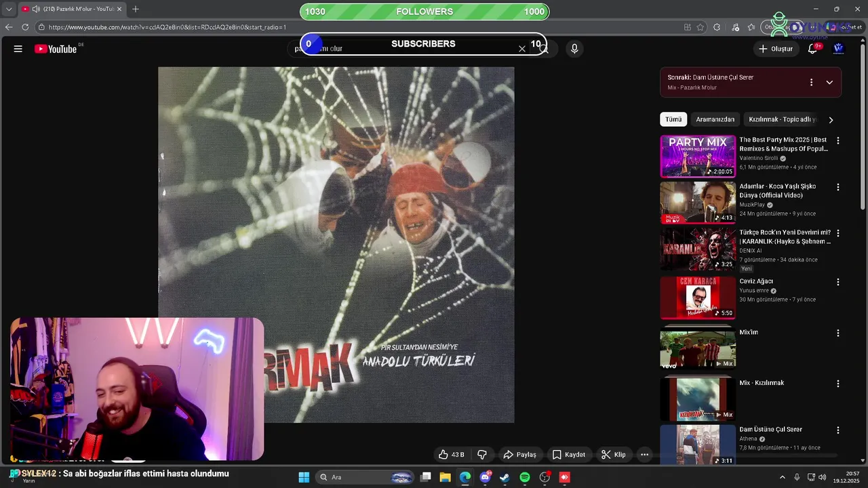This screenshot has height=488, width=868.
Task: Open options for Adamlar - Koca Yaşlı Şişko Dünya
Action: click(838, 187)
